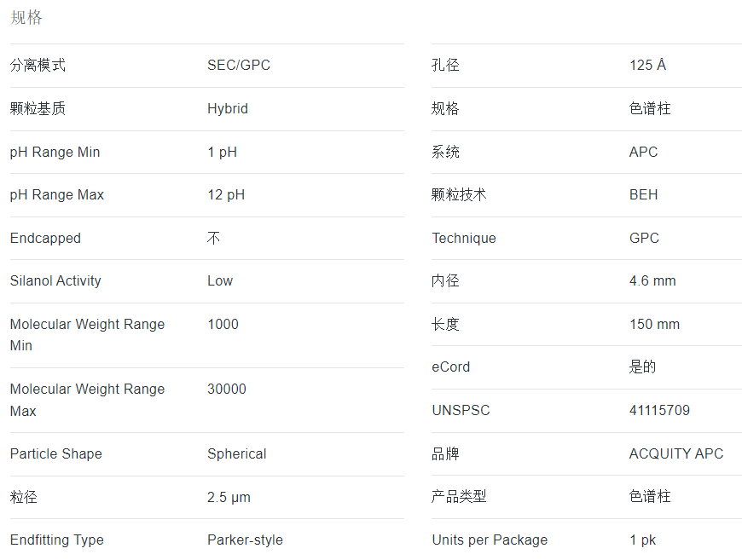Screen dimensions: 742x560
Task: Select the '是的' value for eCord
Action: [642, 367]
